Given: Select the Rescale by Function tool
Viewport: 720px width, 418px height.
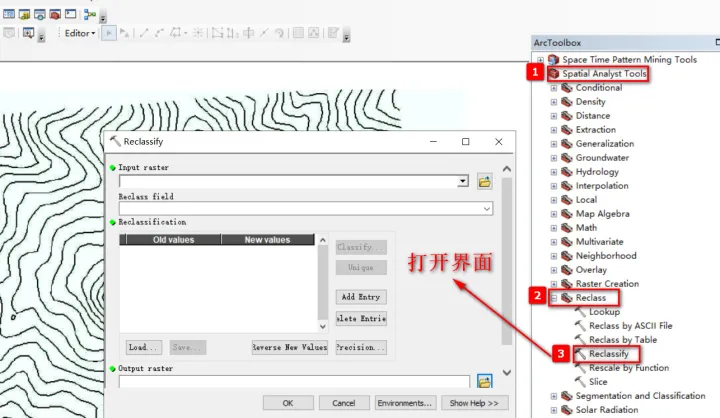Looking at the screenshot, I should [629, 368].
